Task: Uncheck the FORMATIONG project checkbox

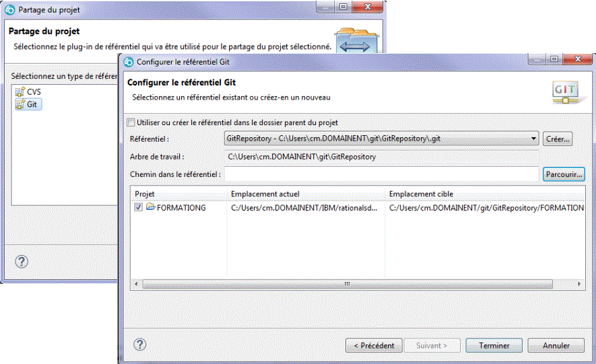Action: click(x=138, y=207)
